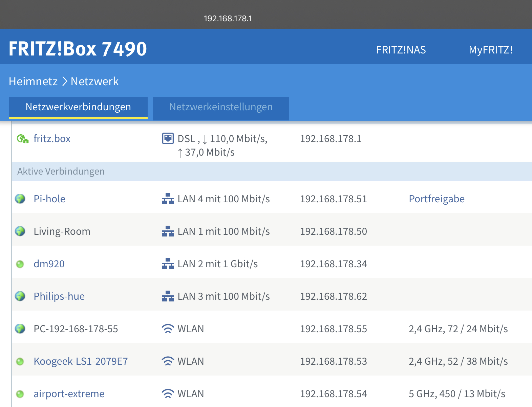
Task: Click WLAN label in PC-192-168-178-55 row
Action: (191, 329)
